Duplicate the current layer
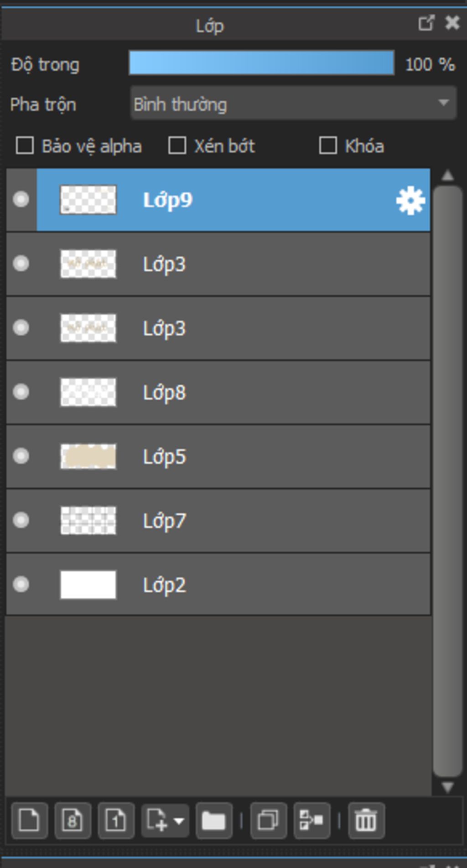This screenshot has width=467, height=868. click(268, 821)
